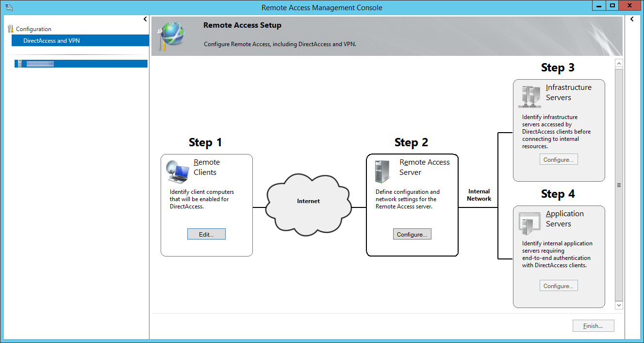
Task: Collapse the left navigation pane with chevron
Action: point(145,18)
